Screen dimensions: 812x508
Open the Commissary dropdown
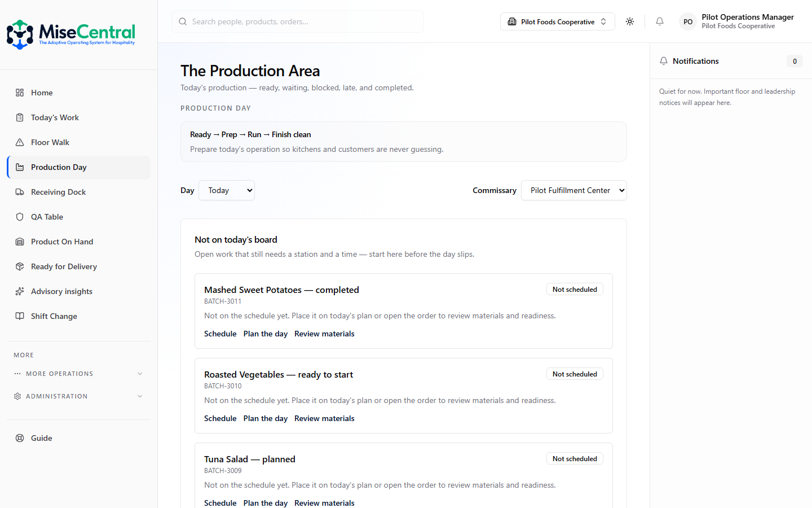click(x=574, y=190)
